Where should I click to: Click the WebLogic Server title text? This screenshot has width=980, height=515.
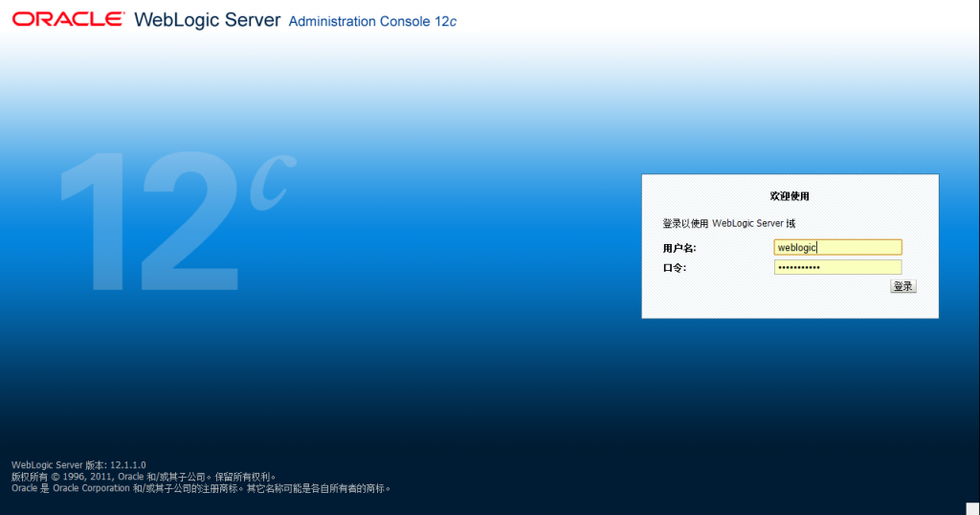(x=208, y=20)
